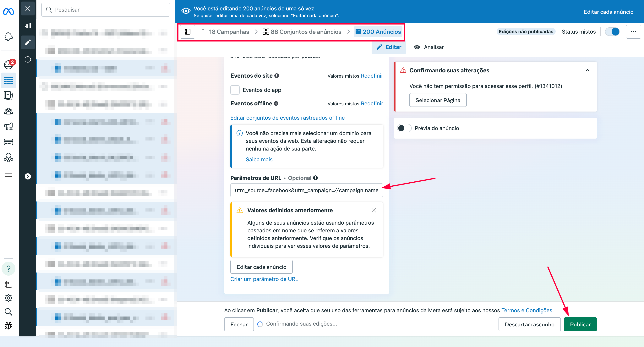Viewport: 644px width, 347px height.
Task: Switch to the Editar tab
Action: [389, 47]
